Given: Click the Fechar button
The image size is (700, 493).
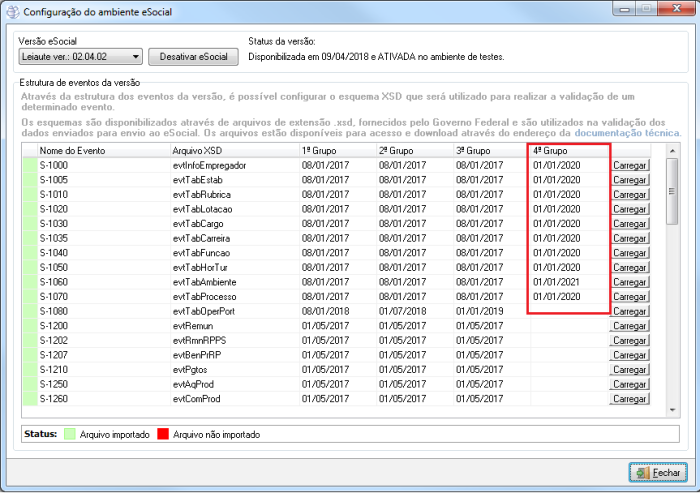Looking at the screenshot, I should [656, 471].
